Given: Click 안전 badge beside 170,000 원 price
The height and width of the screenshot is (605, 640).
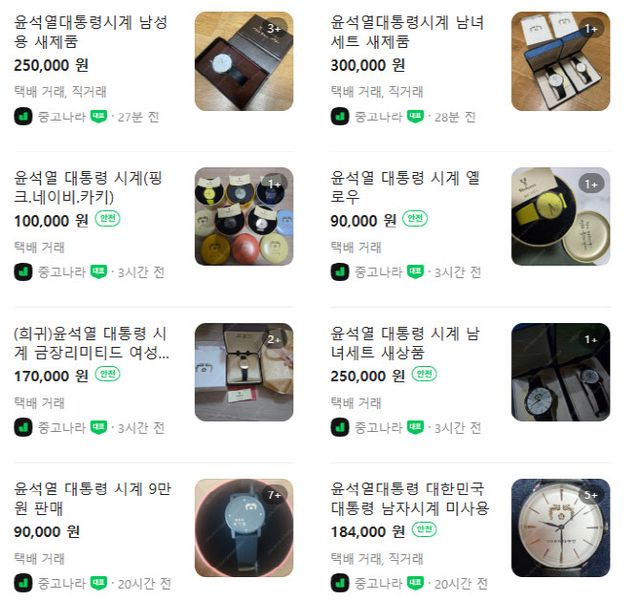Looking at the screenshot, I should pos(108,374).
